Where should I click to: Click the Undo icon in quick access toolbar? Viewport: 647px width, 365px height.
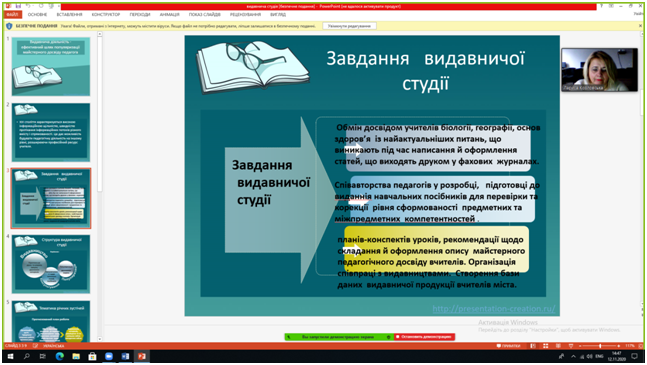tap(28, 6)
